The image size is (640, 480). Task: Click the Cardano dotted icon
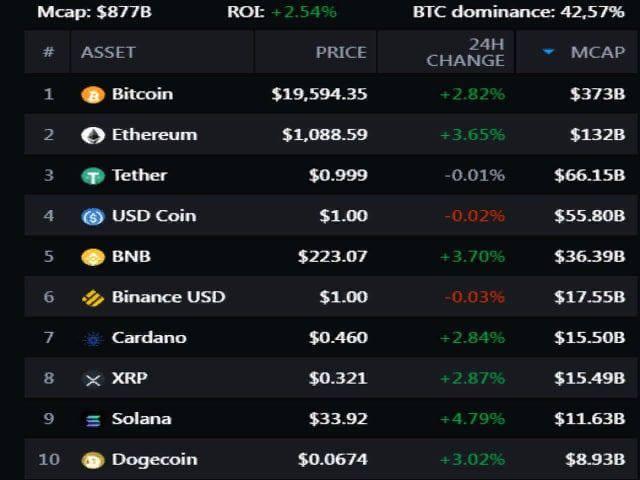click(93, 338)
